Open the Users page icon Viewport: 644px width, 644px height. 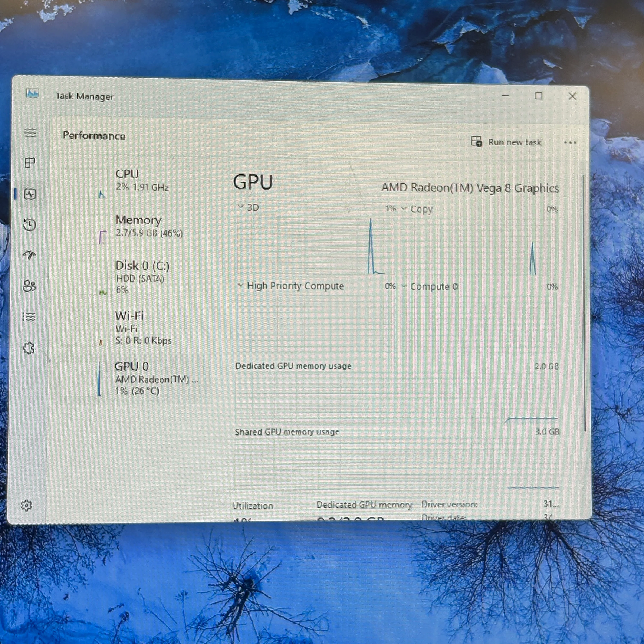(29, 286)
